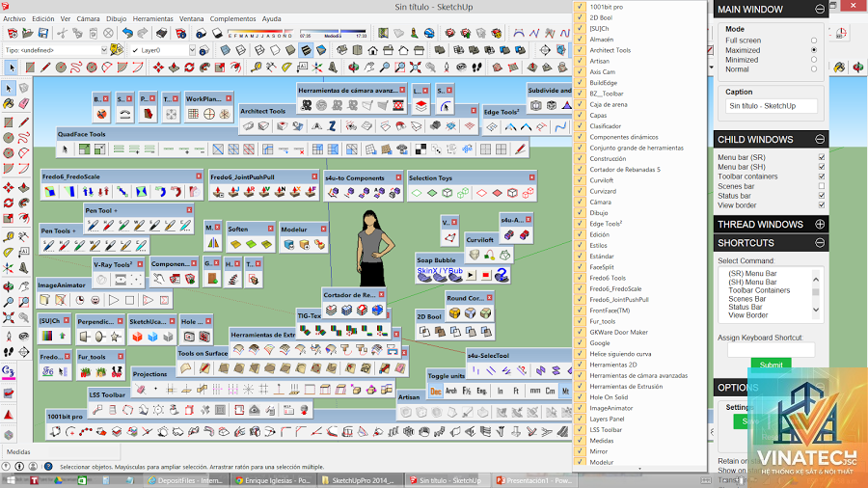
Task: Click the first icon in Tools on Surface toolbar
Action: pyautogui.click(x=186, y=368)
